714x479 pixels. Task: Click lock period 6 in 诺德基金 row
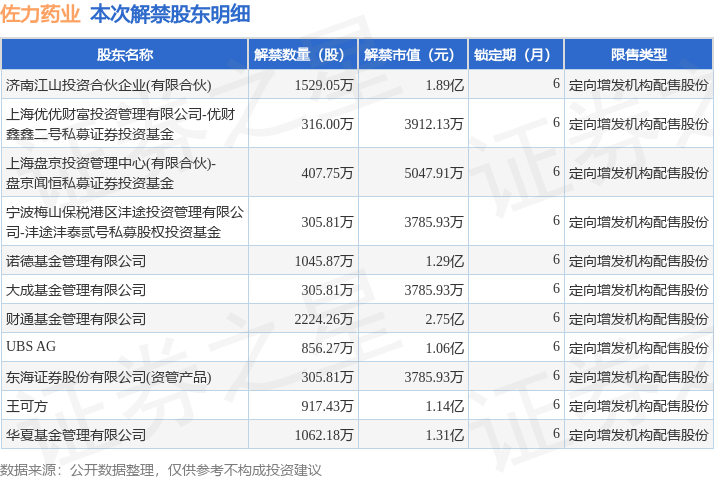[556, 259]
